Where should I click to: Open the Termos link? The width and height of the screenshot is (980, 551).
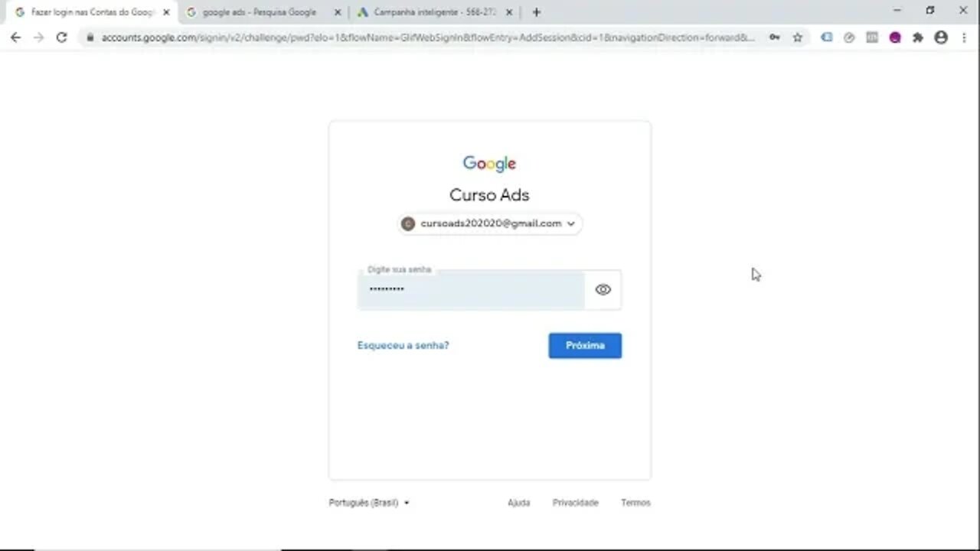tap(635, 503)
